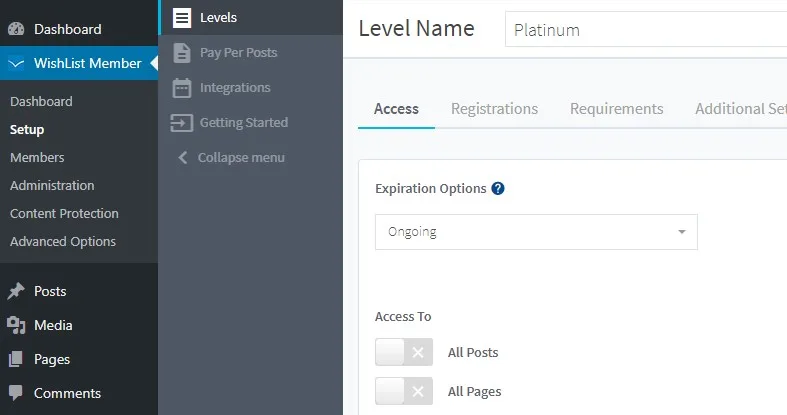Image resolution: width=787 pixels, height=415 pixels.
Task: Enable the All Pages access toggle
Action: tap(403, 391)
